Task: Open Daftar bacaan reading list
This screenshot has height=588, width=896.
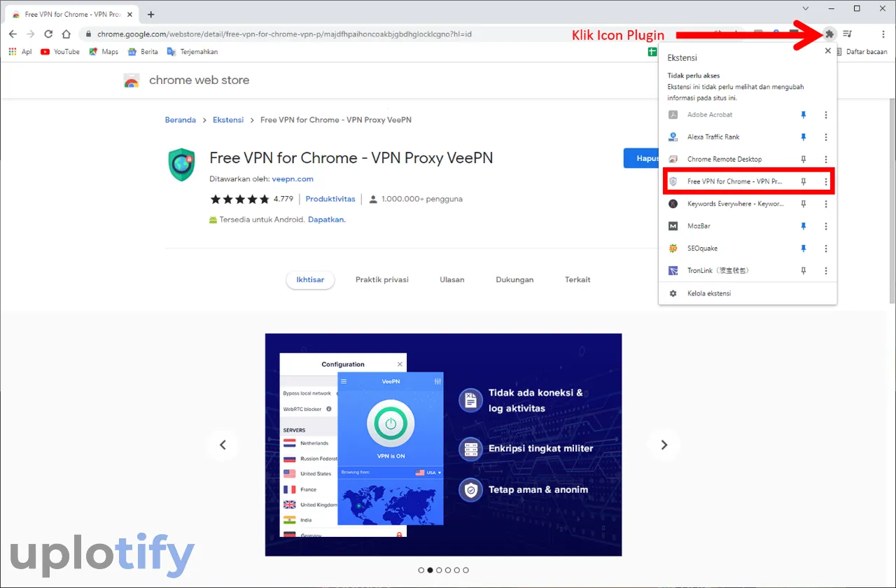Action: (x=860, y=52)
